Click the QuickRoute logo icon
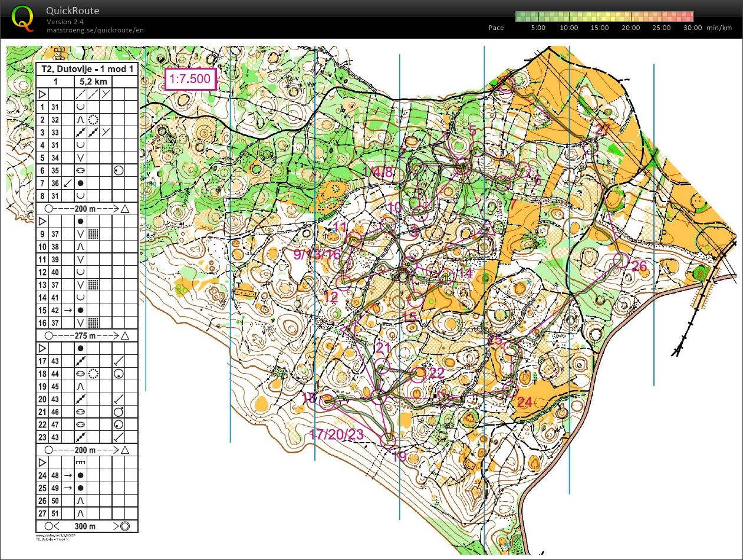 coord(23,18)
